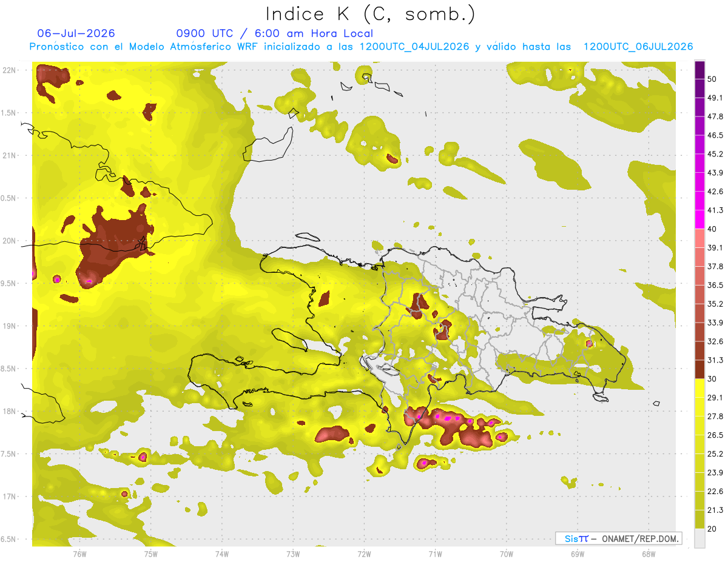
Task: Click the '30' color scale value
Action: coord(712,379)
